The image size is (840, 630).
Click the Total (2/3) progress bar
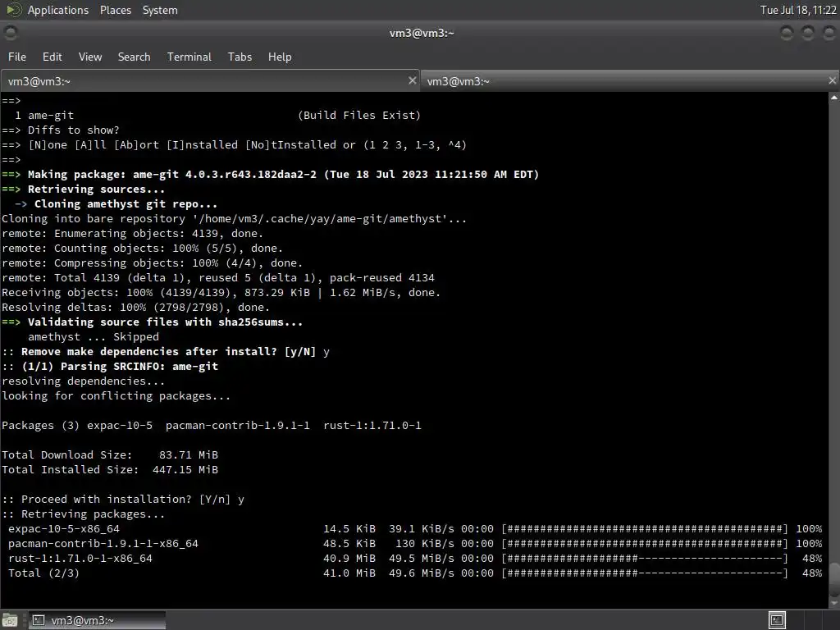click(645, 573)
